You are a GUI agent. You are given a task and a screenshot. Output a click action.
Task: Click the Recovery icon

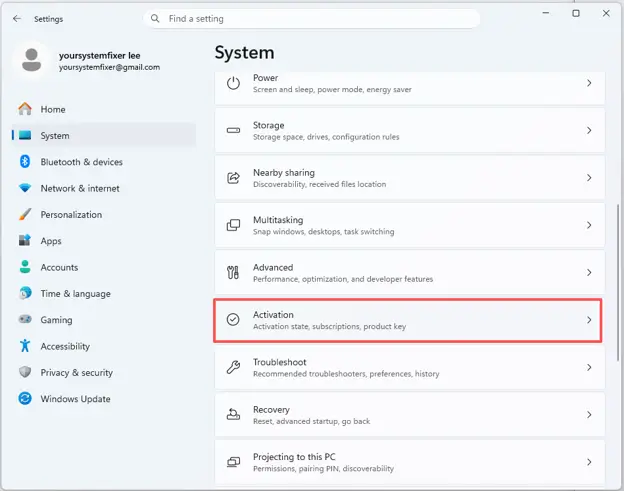pos(233,415)
